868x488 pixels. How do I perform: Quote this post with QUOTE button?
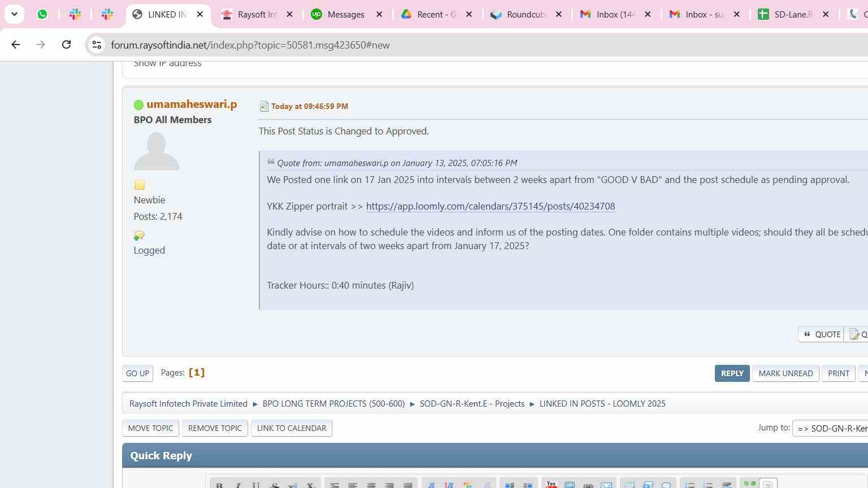821,334
